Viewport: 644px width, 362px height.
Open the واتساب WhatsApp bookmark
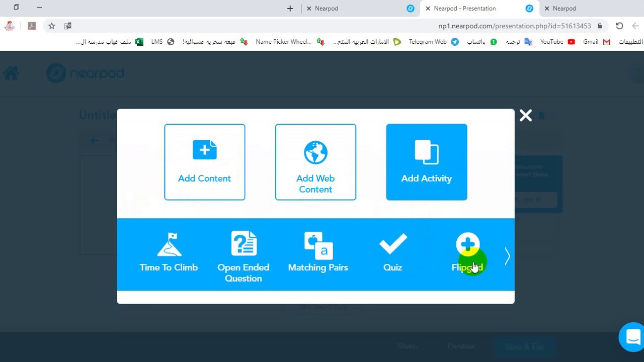[481, 42]
